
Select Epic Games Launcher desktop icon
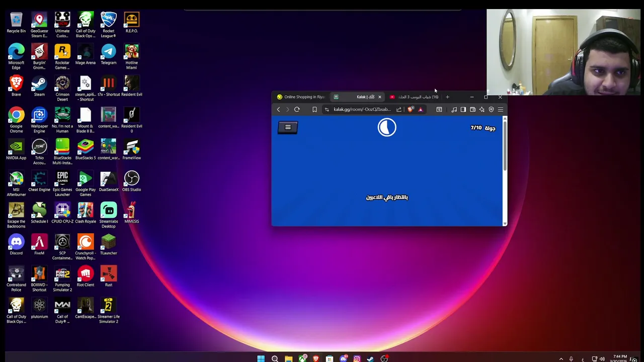62,184
